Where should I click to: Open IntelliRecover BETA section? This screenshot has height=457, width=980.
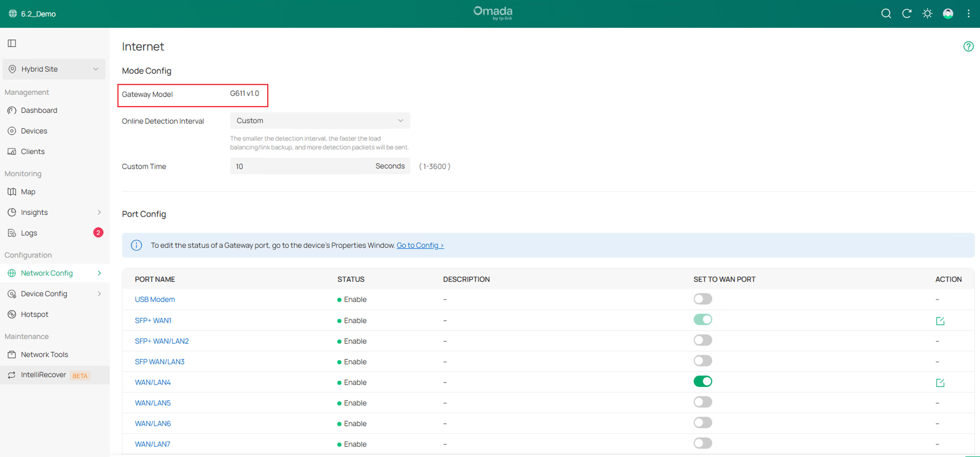click(x=43, y=375)
